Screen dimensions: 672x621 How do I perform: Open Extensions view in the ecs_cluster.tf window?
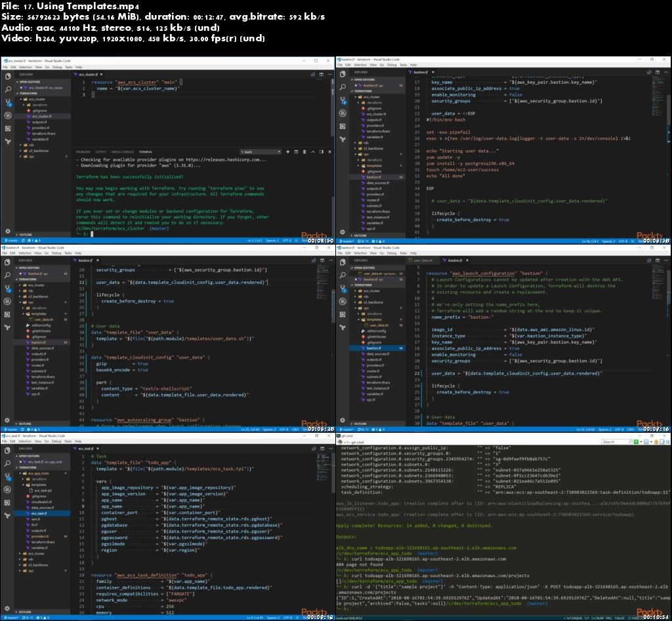8,128
